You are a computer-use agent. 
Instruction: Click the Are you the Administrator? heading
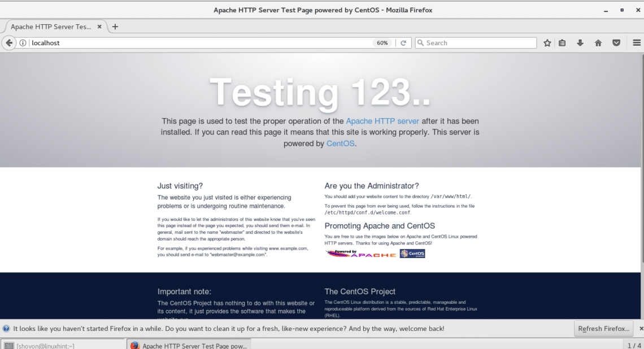[372, 186]
